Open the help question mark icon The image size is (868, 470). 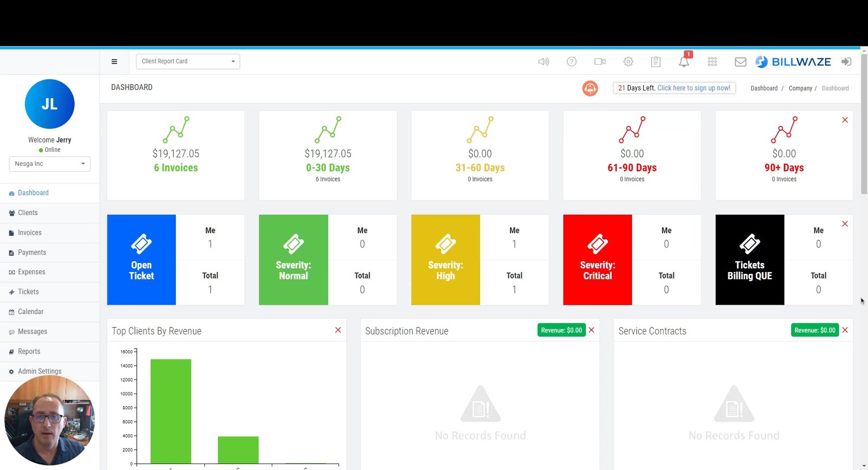[571, 62]
